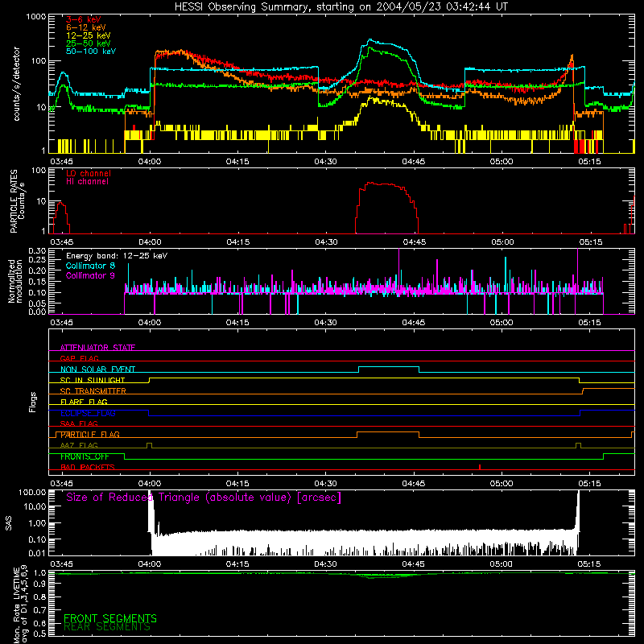Click the PARTICLE FLAG label
The image size is (644, 644).
pos(90,435)
